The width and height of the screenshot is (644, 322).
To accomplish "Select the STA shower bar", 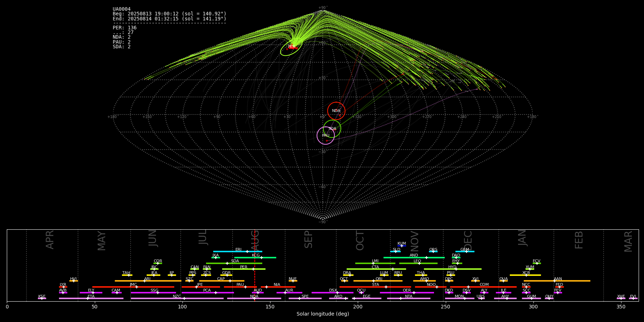I will click(x=375, y=287).
